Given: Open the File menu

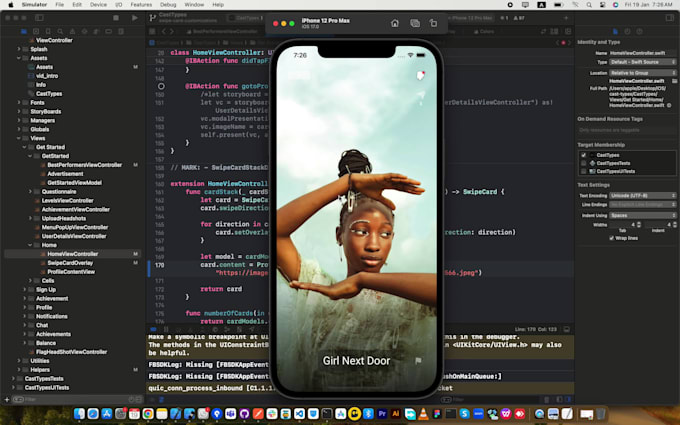Looking at the screenshot, I should [x=59, y=5].
